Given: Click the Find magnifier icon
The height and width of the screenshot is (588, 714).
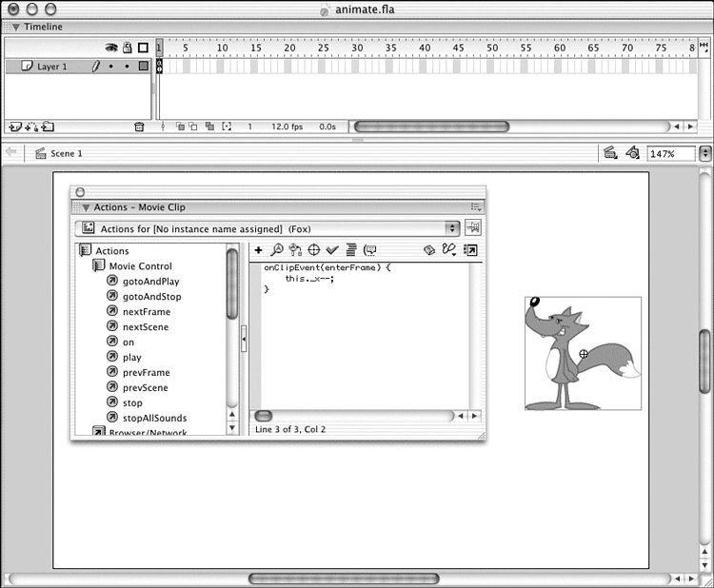Looking at the screenshot, I should click(277, 249).
